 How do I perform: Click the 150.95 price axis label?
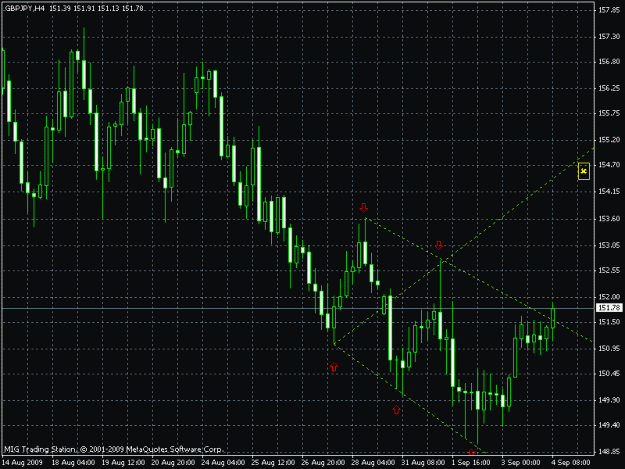point(609,349)
